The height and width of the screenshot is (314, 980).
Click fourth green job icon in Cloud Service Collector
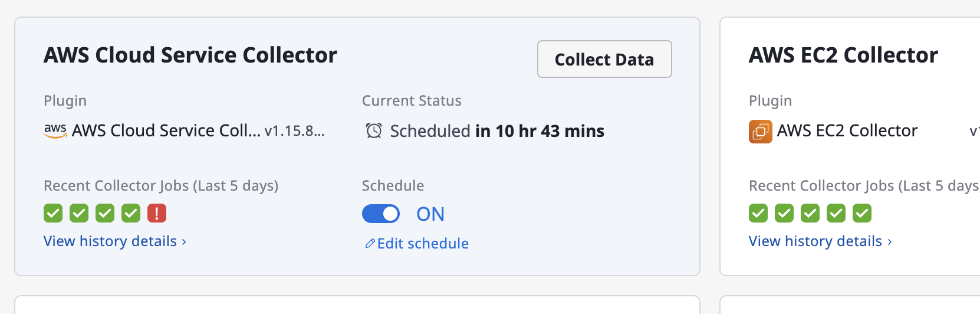click(x=131, y=213)
